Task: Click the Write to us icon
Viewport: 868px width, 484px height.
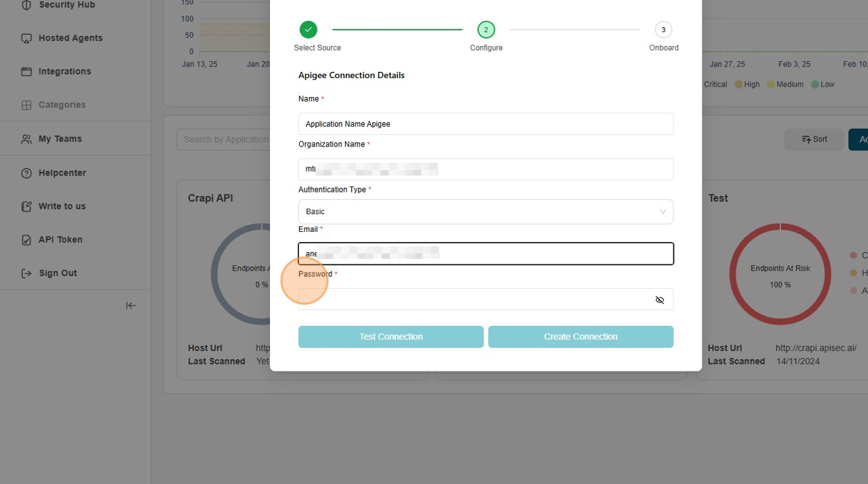Action: tap(26, 206)
